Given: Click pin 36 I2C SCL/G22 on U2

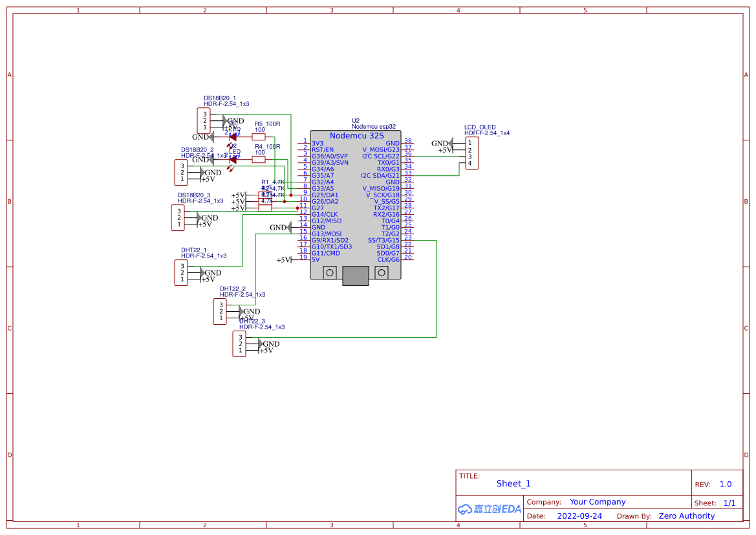Looking at the screenshot, I should pyautogui.click(x=407, y=156).
